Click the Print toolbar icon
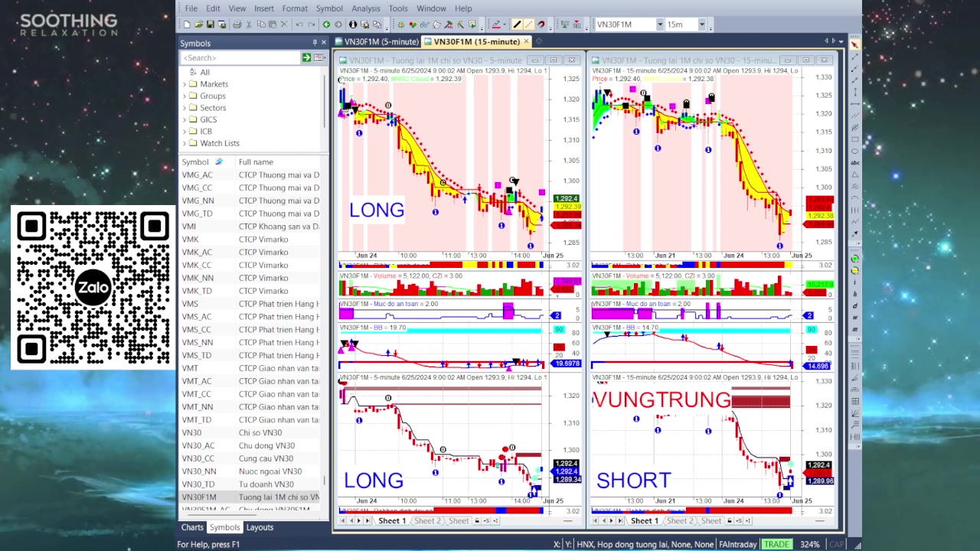Image resolution: width=980 pixels, height=551 pixels. pos(237,24)
